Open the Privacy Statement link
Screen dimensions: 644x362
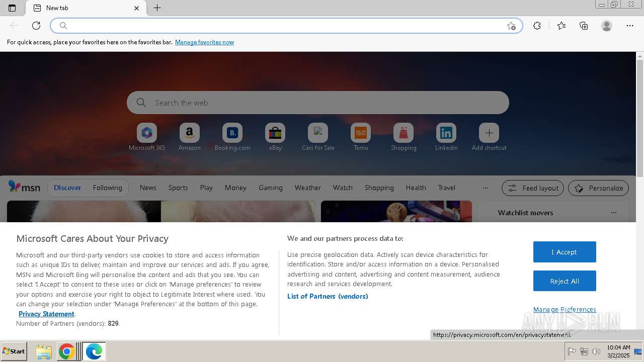pos(46,314)
